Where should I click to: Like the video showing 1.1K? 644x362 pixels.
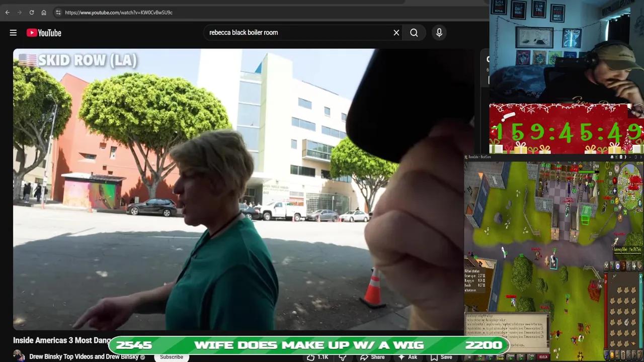click(318, 357)
